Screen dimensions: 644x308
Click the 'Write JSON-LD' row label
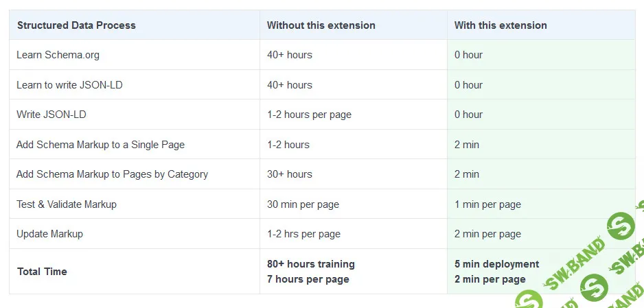[51, 115]
